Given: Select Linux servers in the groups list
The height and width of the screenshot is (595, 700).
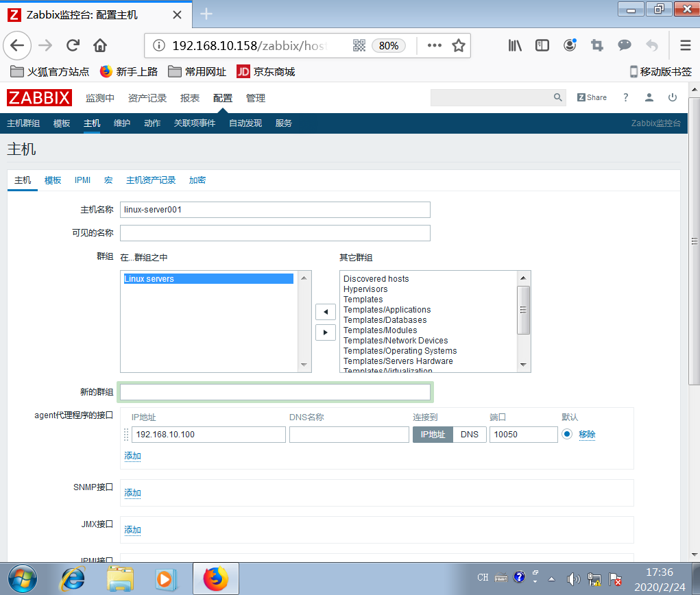Looking at the screenshot, I should [208, 279].
